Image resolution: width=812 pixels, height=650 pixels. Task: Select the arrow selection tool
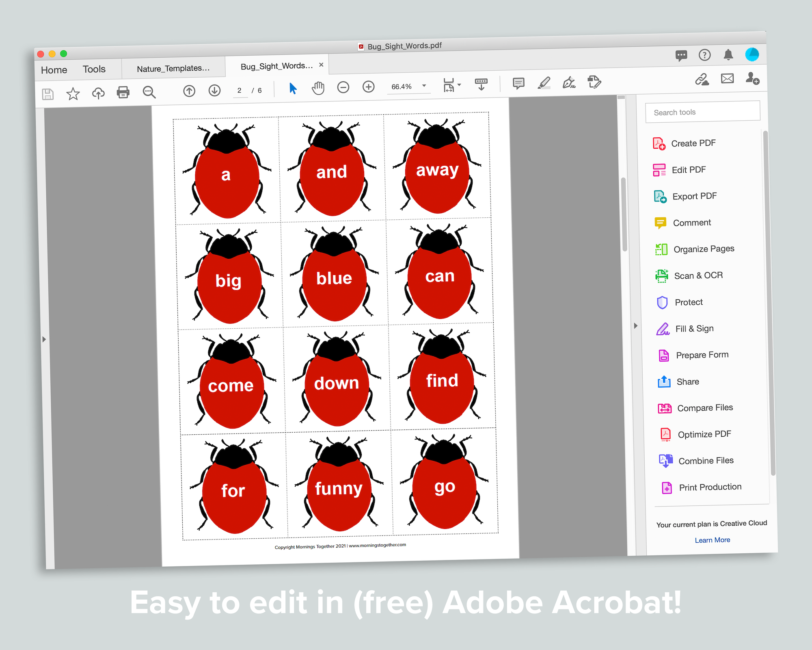(x=293, y=88)
